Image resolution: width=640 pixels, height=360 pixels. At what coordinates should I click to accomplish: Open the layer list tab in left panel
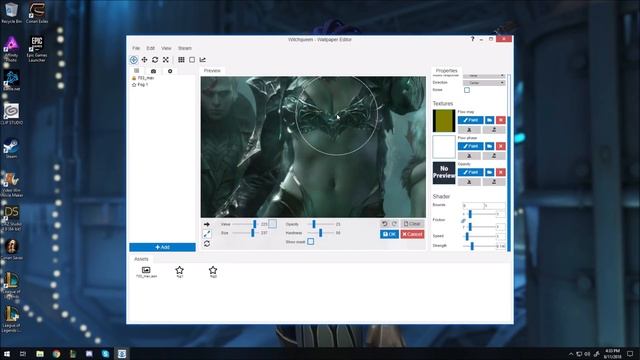(x=137, y=71)
